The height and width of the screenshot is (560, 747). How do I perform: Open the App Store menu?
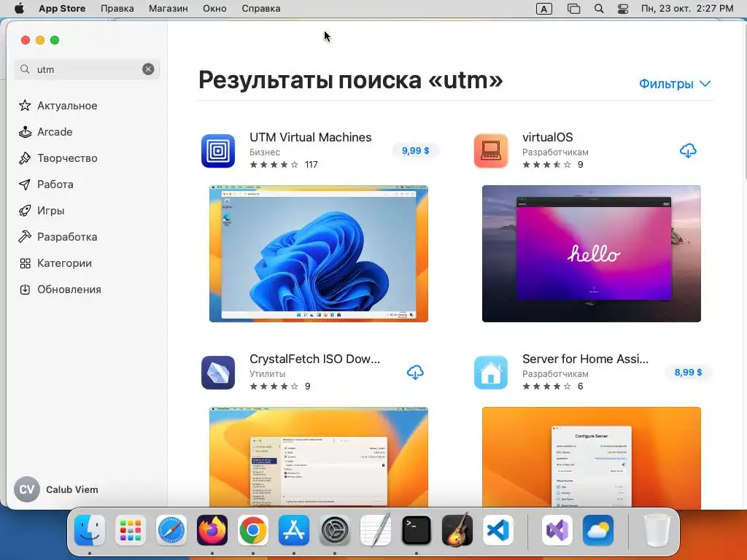pos(62,9)
